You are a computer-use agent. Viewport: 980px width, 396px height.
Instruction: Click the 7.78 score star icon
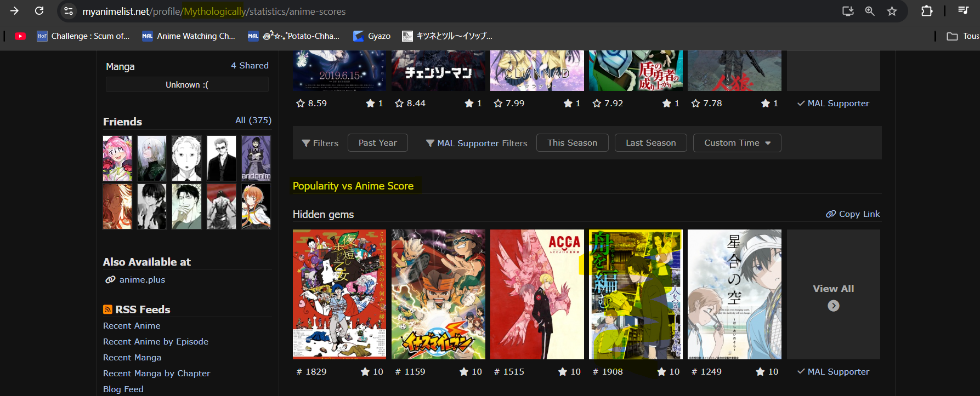click(695, 103)
